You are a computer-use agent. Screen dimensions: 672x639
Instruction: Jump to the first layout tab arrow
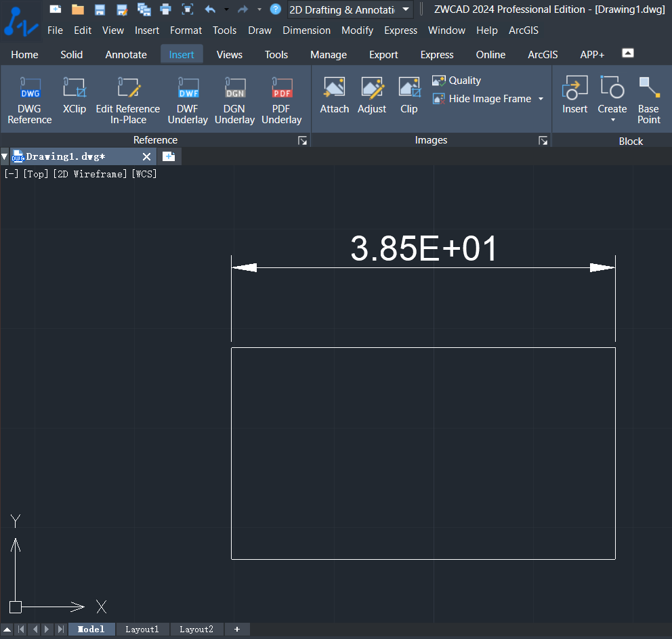point(21,629)
